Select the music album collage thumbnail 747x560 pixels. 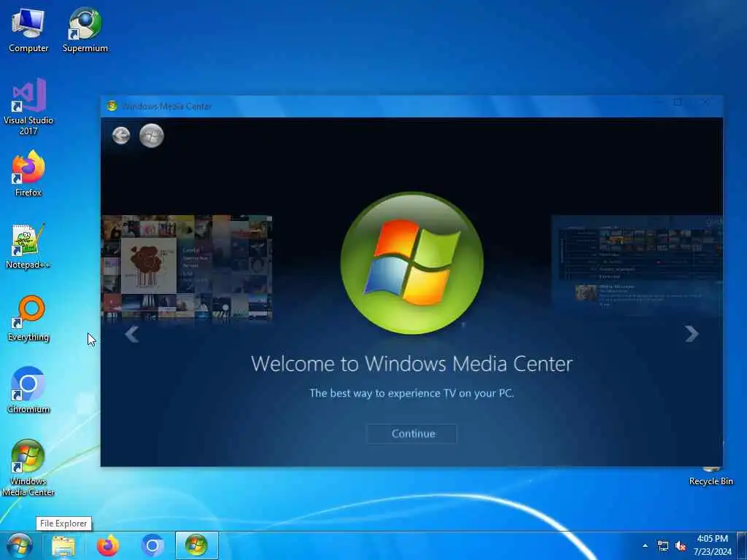(x=187, y=268)
